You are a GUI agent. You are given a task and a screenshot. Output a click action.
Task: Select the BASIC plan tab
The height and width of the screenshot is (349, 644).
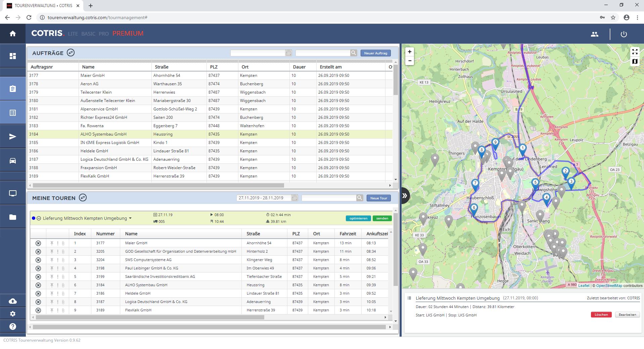(88, 34)
